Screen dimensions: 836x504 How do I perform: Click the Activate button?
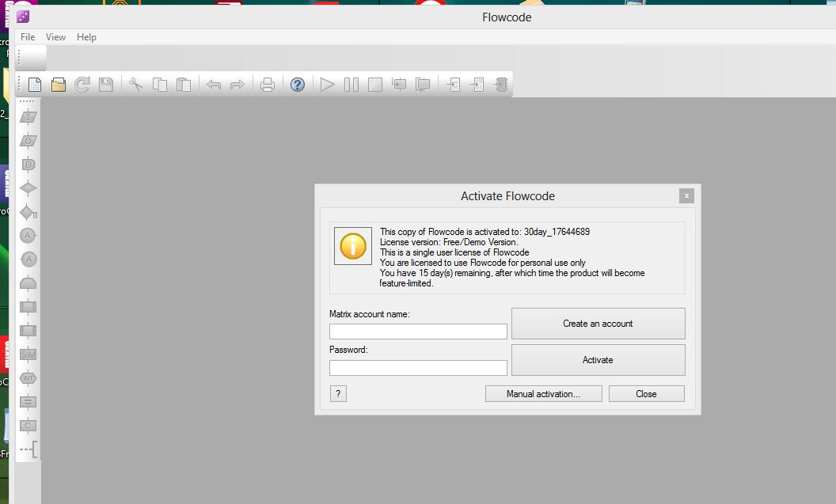point(598,360)
